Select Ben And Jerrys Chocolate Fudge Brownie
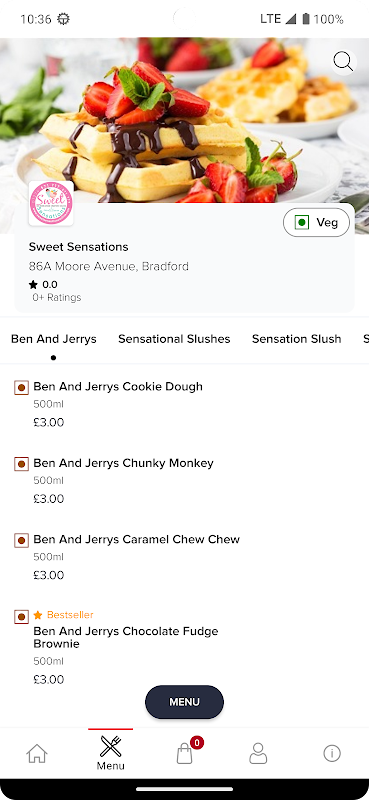This screenshot has height=800, width=369. pos(126,637)
